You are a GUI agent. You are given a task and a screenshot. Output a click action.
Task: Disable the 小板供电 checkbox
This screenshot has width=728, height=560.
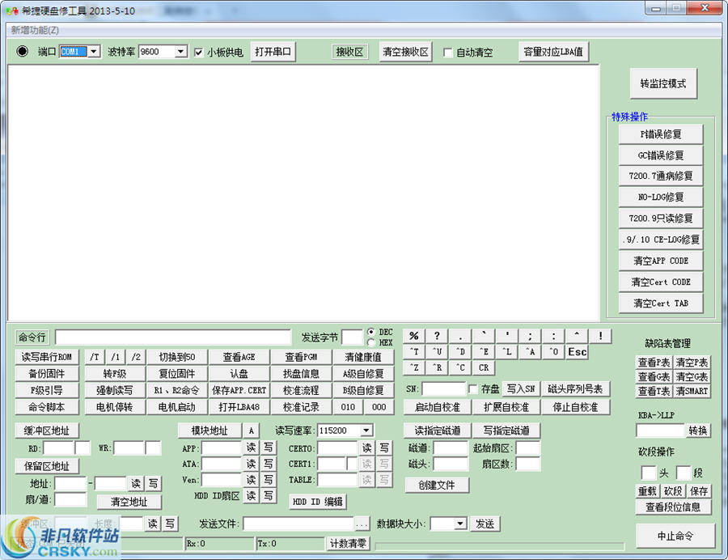(197, 50)
